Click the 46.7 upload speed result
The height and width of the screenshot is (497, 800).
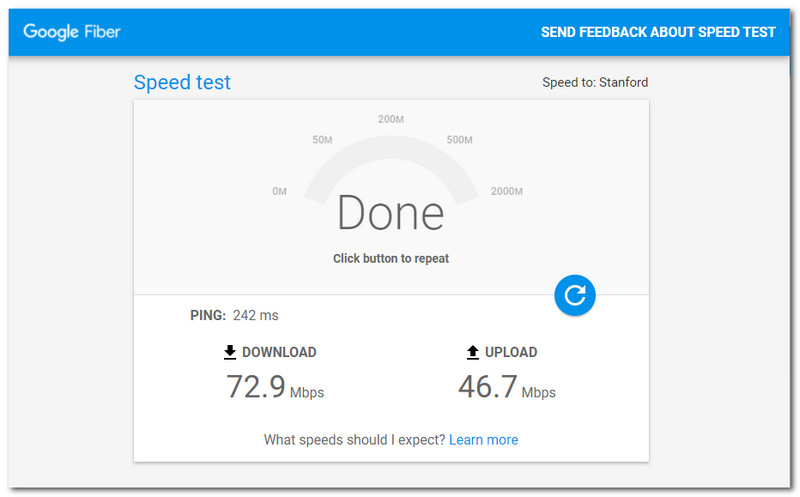[x=487, y=387]
